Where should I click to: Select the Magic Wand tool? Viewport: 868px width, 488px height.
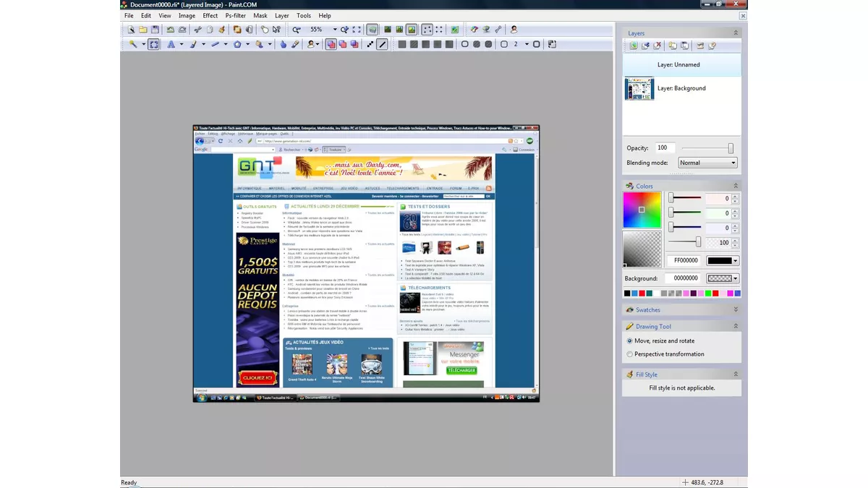tap(135, 44)
